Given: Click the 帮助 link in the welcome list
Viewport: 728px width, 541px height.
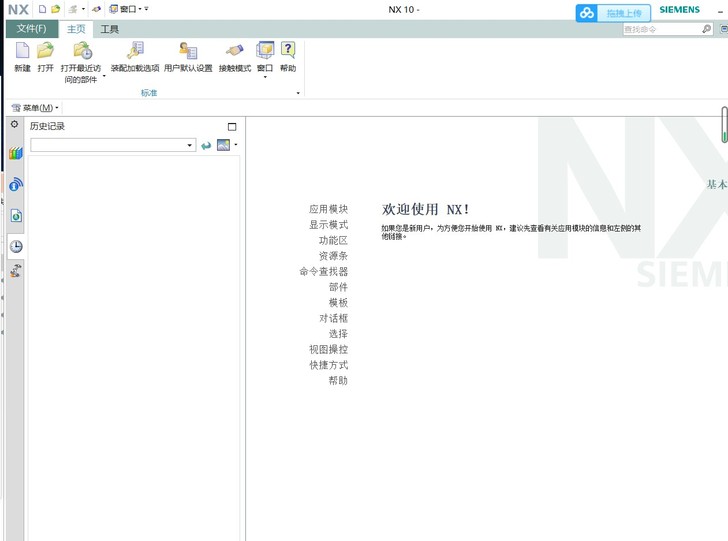Looking at the screenshot, I should (x=338, y=381).
